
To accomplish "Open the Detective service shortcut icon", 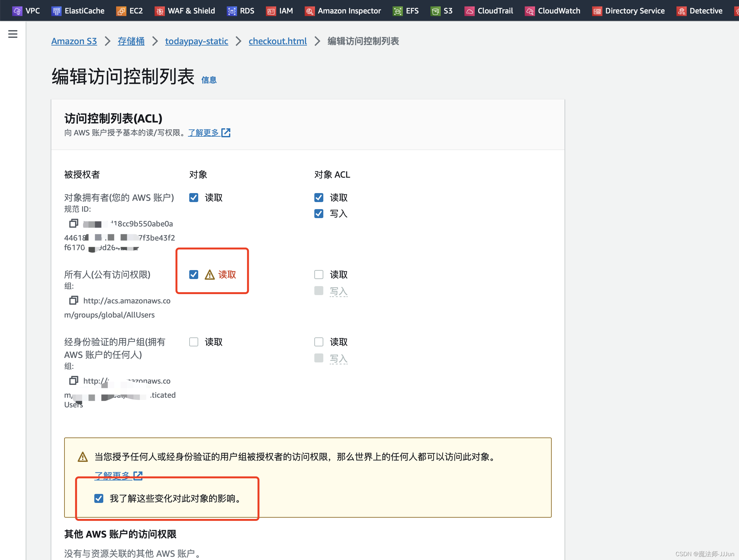I will [x=681, y=11].
